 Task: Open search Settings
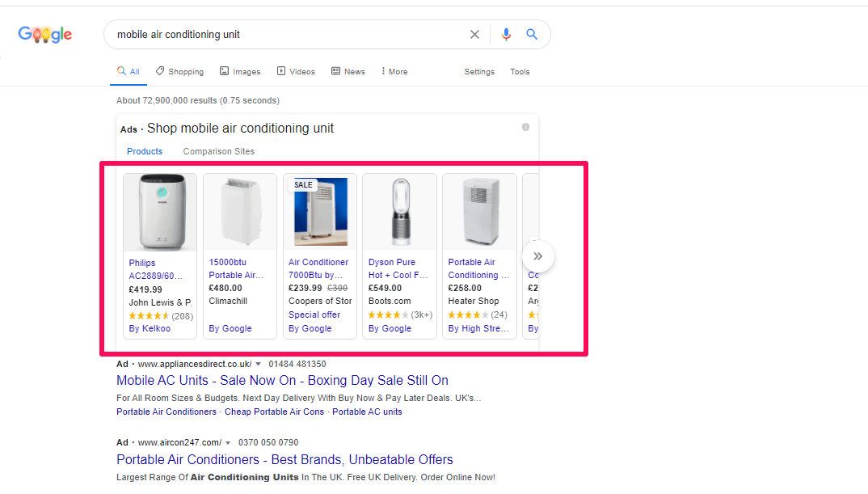pos(479,71)
